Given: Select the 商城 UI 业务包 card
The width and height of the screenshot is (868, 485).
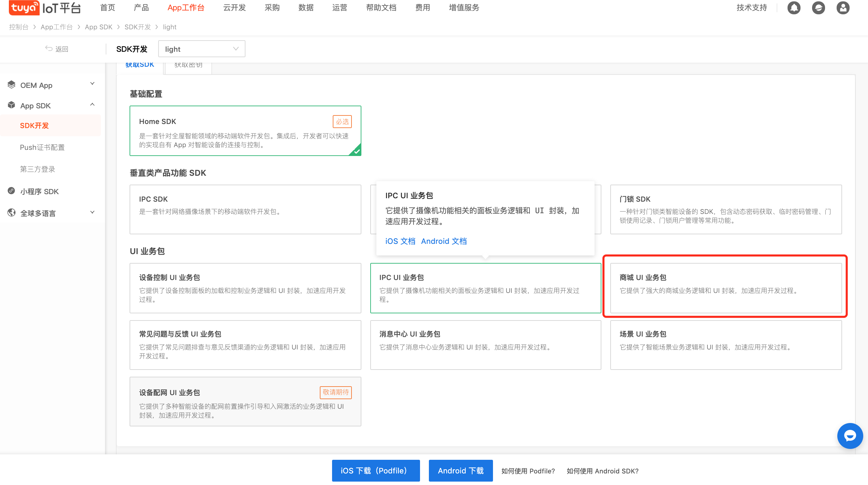Looking at the screenshot, I should 725,288.
